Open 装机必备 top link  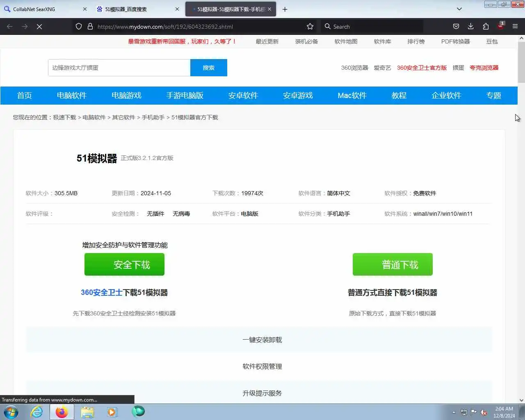click(x=306, y=41)
